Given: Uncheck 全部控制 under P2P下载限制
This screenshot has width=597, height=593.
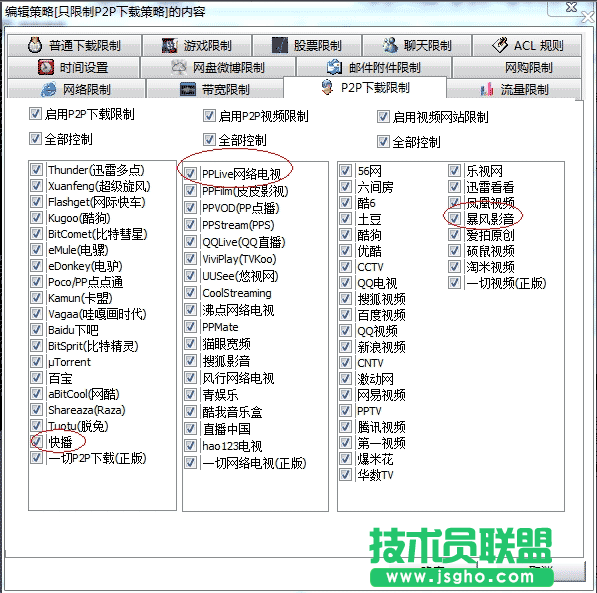Looking at the screenshot, I should [35, 139].
